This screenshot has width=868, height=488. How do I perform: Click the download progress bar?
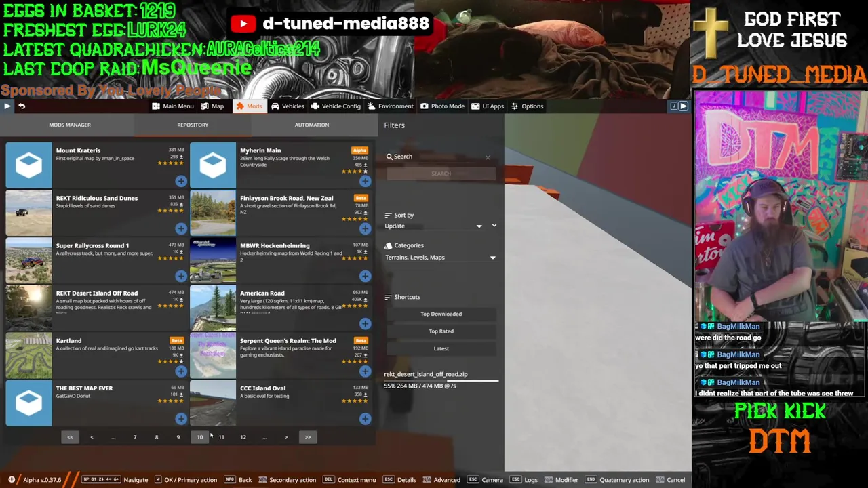[x=441, y=380]
